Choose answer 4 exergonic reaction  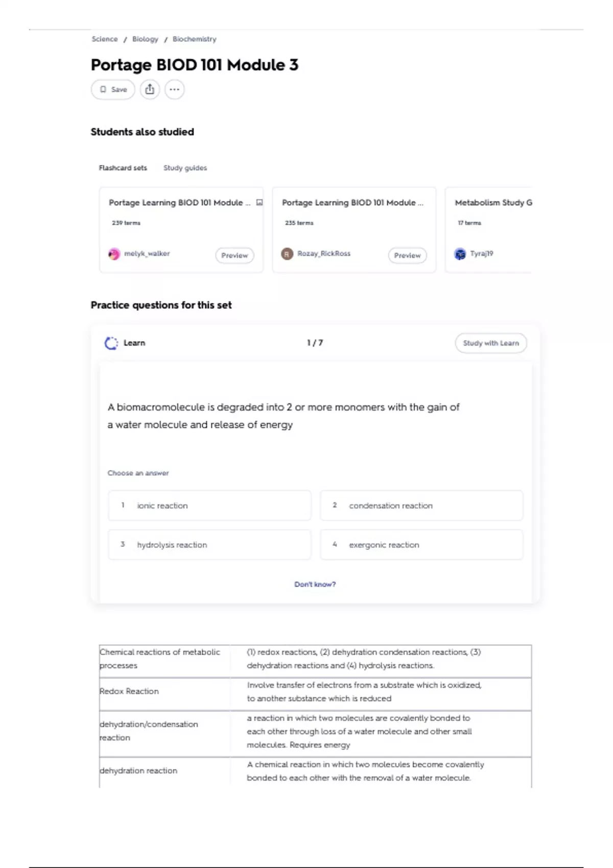[x=421, y=545]
